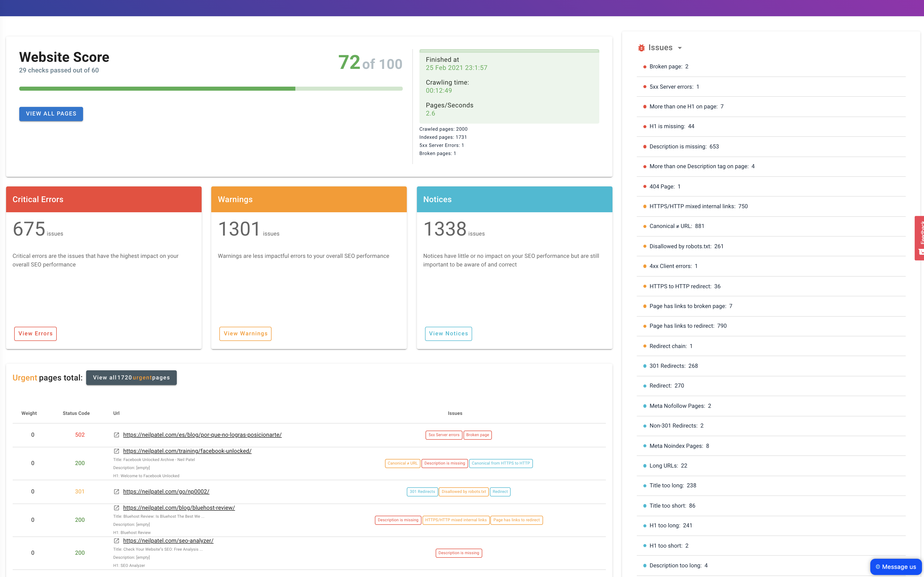The height and width of the screenshot is (577, 924).
Task: Click open-in-new icon for go/np0002 URL
Action: point(116,492)
